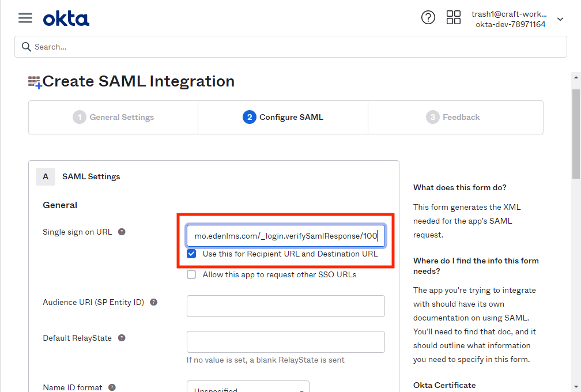
Task: Expand the account dropdown chevron
Action: [x=560, y=19]
